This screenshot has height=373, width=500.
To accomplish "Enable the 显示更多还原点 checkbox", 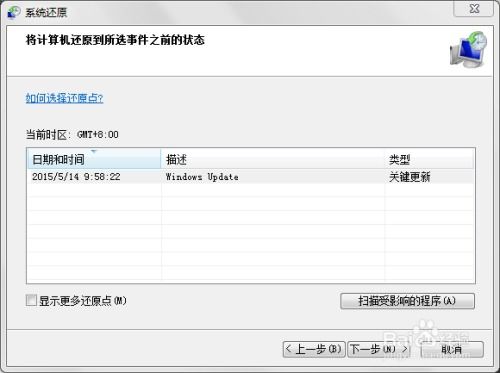I will (31, 300).
